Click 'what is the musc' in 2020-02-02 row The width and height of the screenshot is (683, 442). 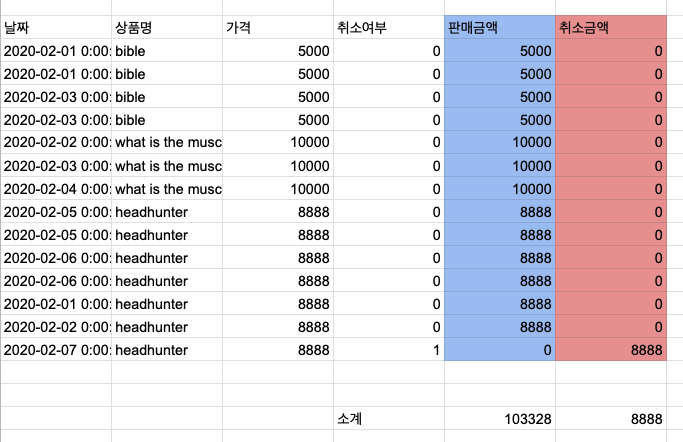167,142
